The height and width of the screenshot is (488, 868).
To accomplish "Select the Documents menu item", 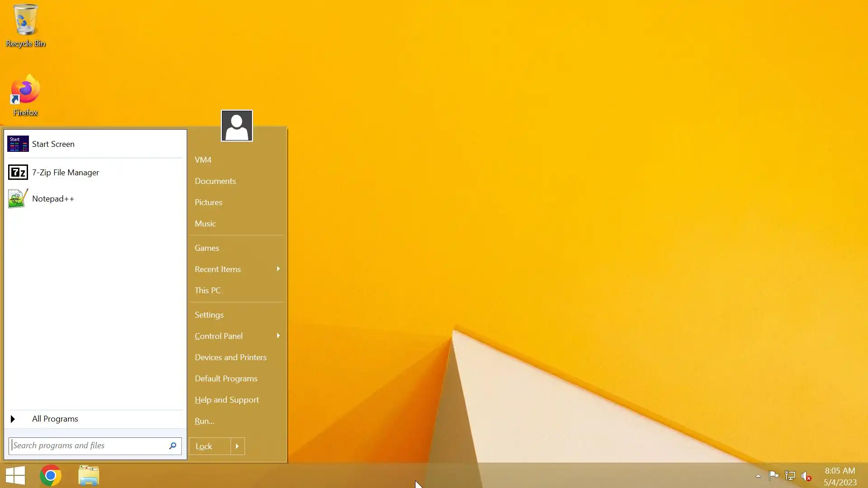I will (215, 181).
